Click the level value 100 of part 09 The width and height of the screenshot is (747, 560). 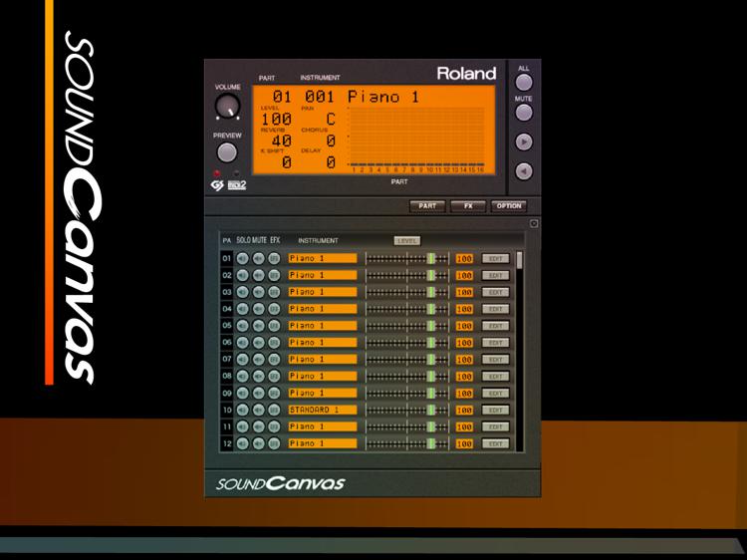click(x=464, y=394)
